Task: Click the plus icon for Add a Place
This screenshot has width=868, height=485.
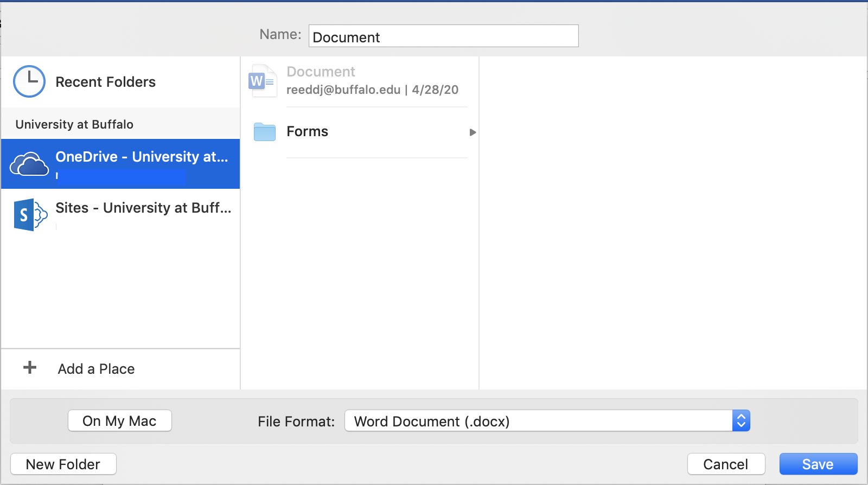Action: (30, 368)
